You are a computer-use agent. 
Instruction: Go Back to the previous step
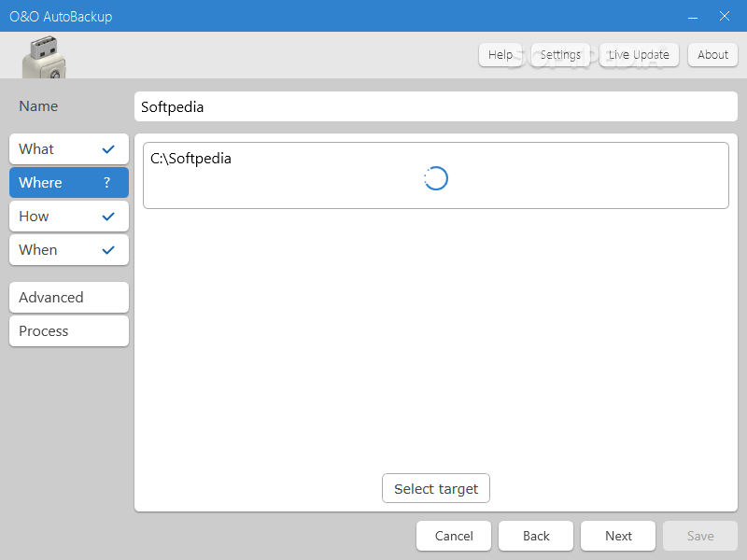536,536
